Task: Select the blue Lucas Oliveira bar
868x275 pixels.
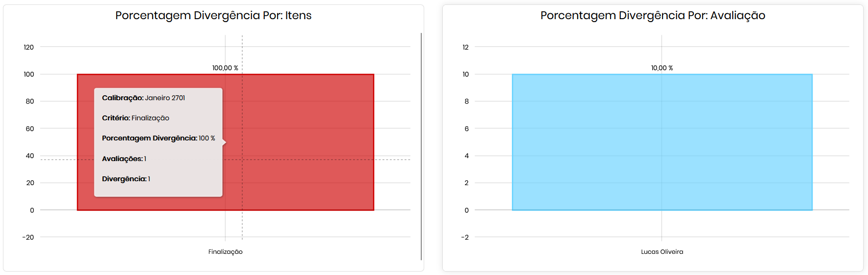Action: pos(662,142)
